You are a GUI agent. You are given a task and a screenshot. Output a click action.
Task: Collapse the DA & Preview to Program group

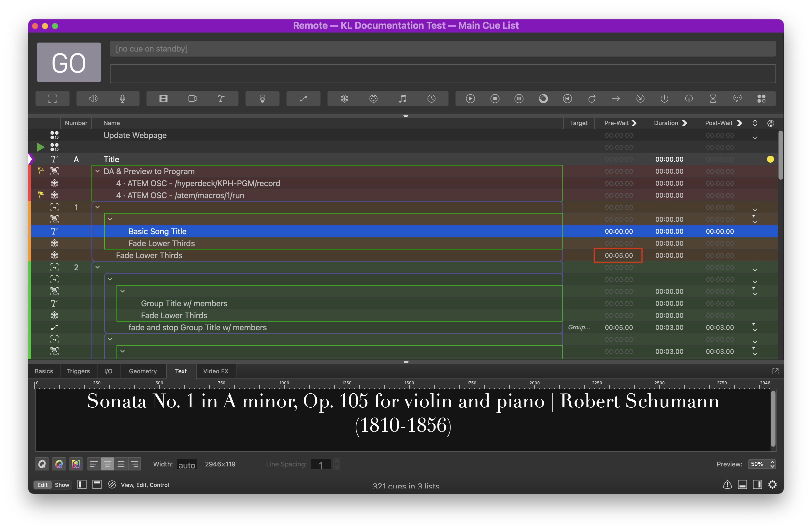point(97,171)
